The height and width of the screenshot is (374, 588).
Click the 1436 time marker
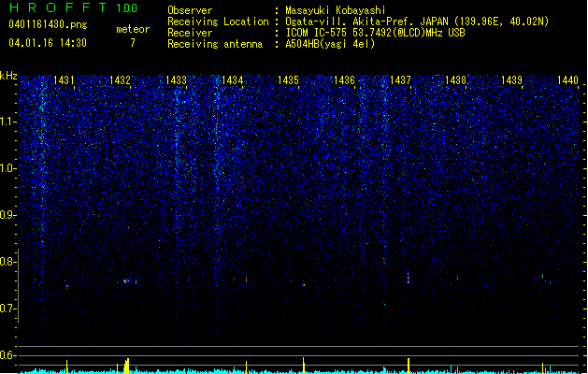click(344, 80)
